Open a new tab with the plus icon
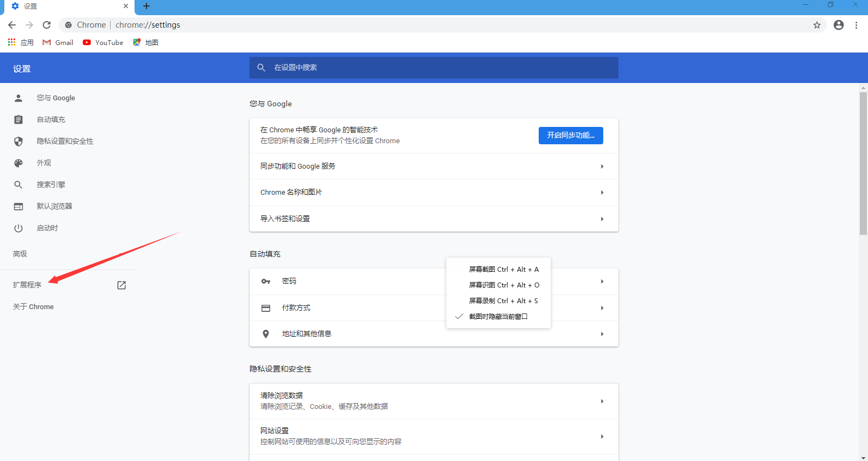The height and width of the screenshot is (461, 868). point(146,6)
